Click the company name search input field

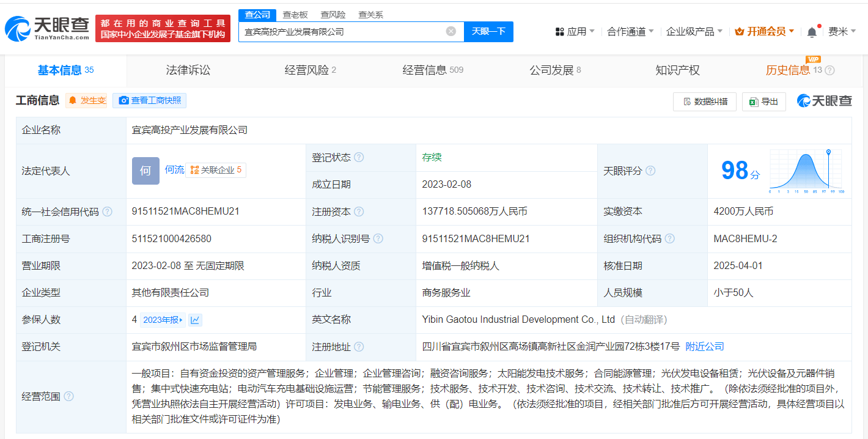coord(342,31)
